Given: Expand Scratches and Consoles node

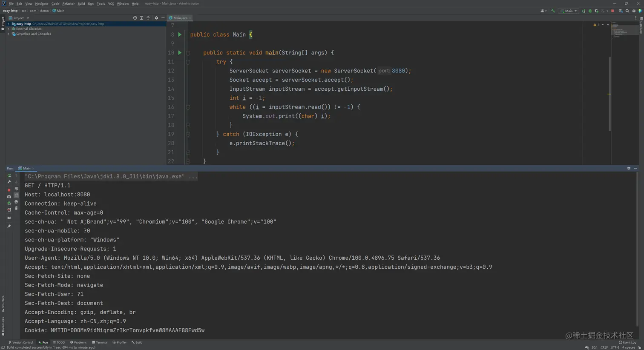Looking at the screenshot, I should pos(9,34).
